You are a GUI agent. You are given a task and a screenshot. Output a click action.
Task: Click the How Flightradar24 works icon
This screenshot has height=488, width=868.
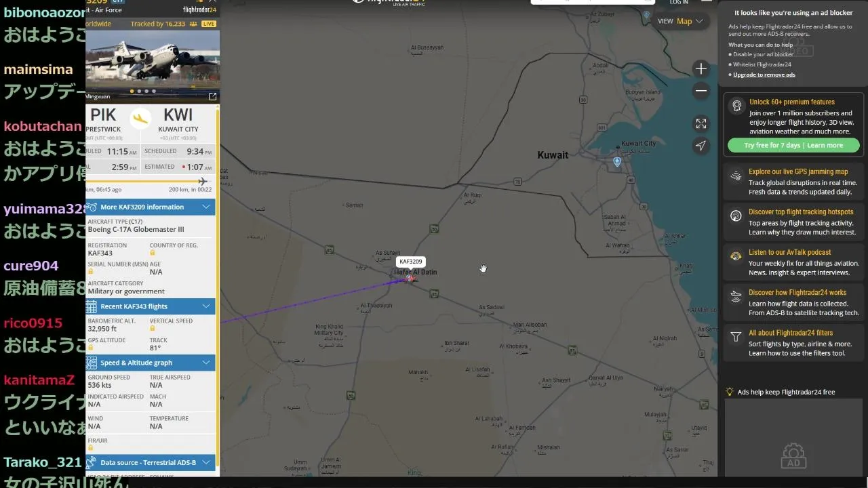[x=736, y=296]
